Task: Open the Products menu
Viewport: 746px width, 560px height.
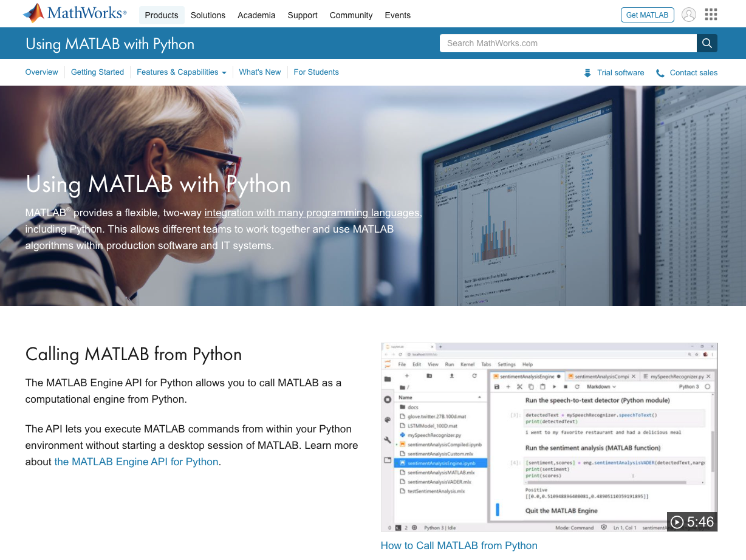Action: pyautogui.click(x=162, y=15)
